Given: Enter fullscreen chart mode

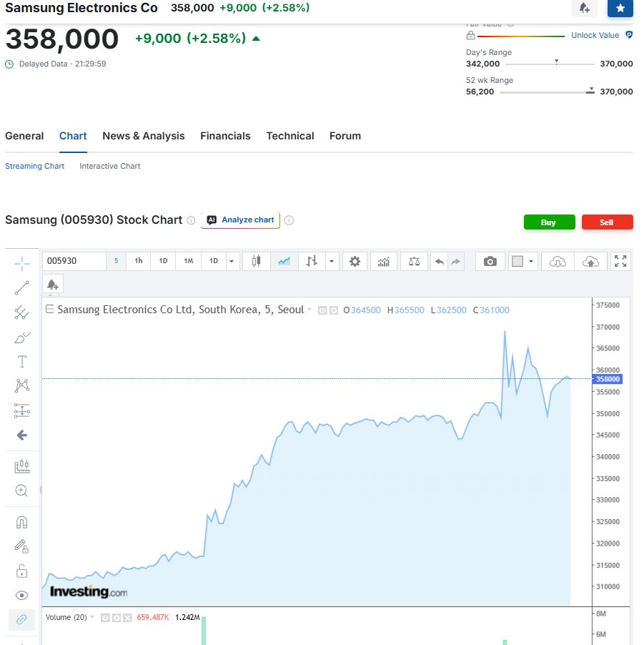Looking at the screenshot, I should click(620, 261).
